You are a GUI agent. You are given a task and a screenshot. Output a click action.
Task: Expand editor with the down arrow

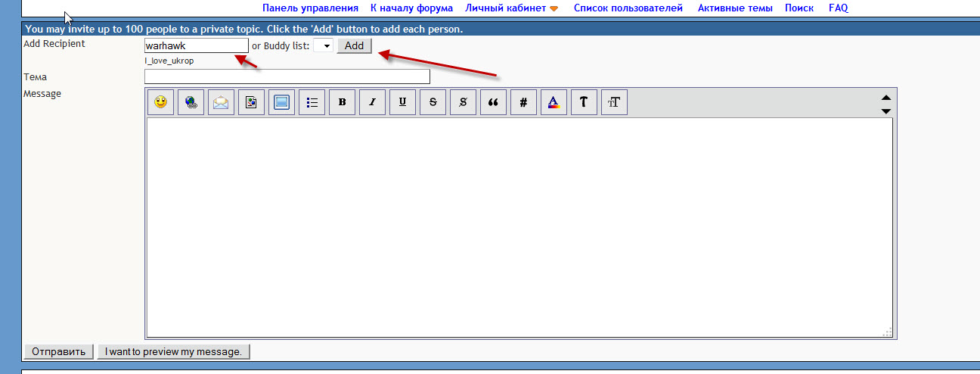[886, 111]
